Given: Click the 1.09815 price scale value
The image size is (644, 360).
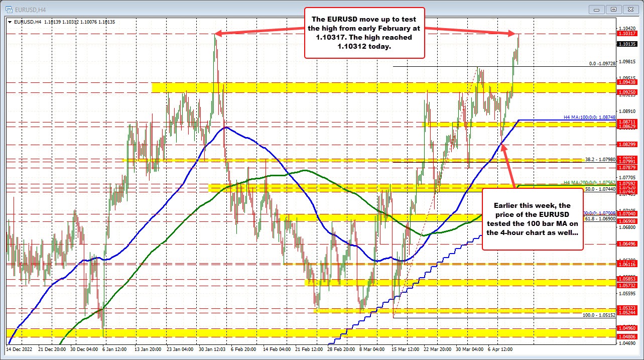Looking at the screenshot, I should pyautogui.click(x=626, y=61).
